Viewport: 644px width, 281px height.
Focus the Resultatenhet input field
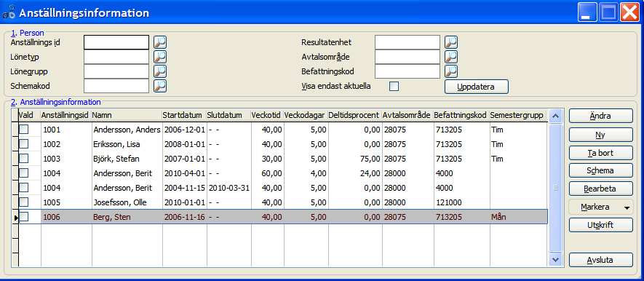pos(408,42)
